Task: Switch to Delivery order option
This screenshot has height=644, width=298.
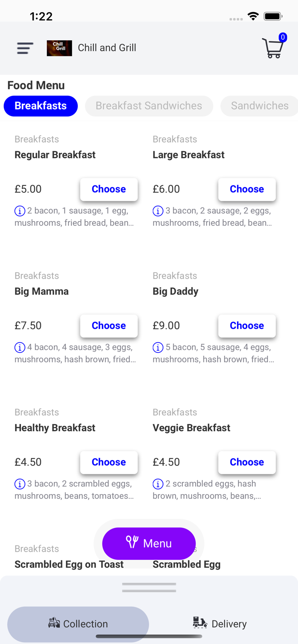Action: point(220,623)
